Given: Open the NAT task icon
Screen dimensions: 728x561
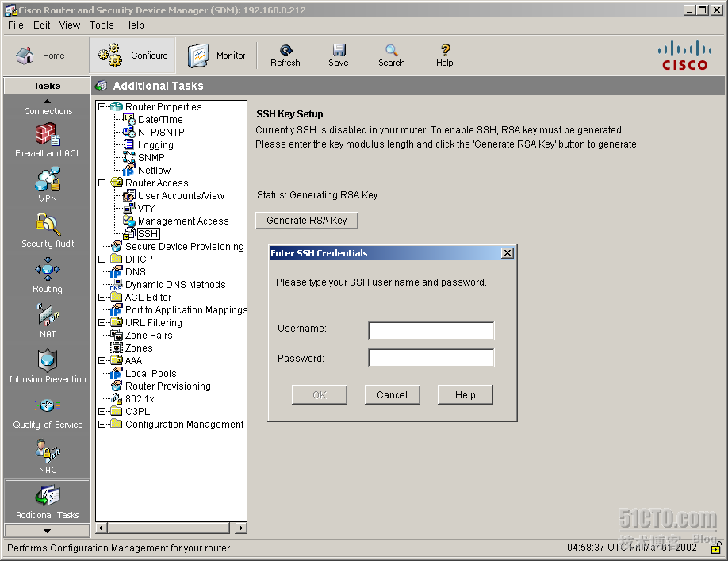Looking at the screenshot, I should click(48, 315).
